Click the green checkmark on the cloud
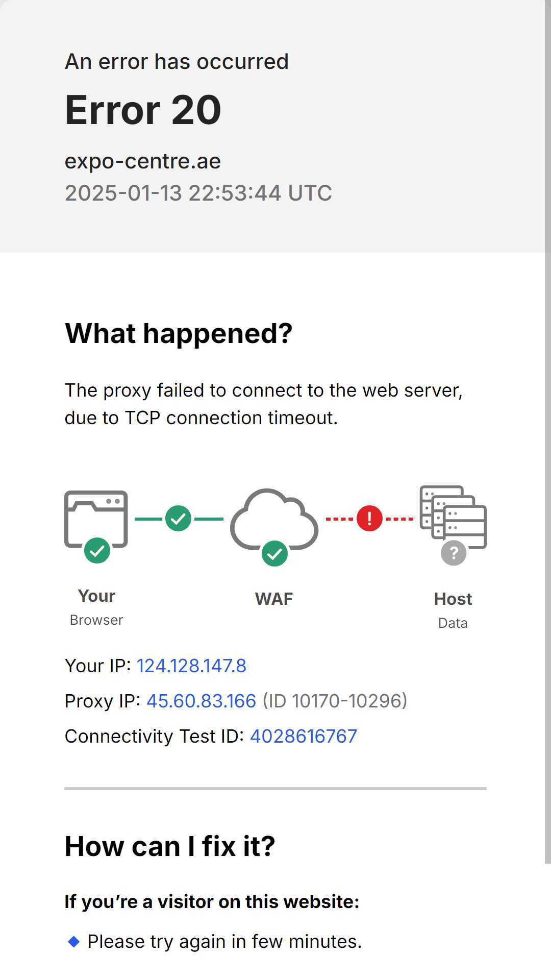This screenshot has height=980, width=551. point(274,554)
